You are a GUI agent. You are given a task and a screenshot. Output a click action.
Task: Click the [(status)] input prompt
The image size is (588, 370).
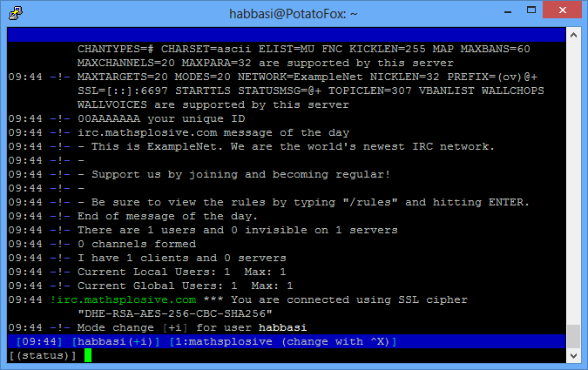tap(43, 355)
